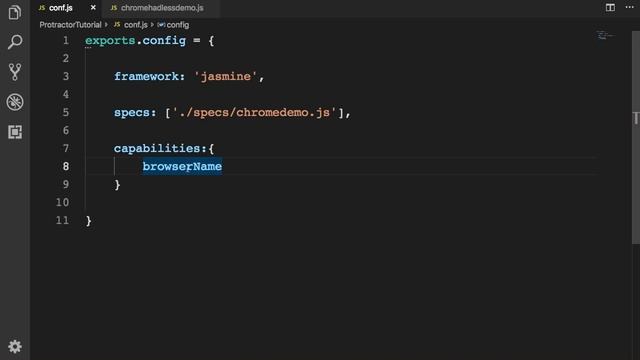640x360 pixels.
Task: Open the Manage settings gear
Action: tap(15, 347)
